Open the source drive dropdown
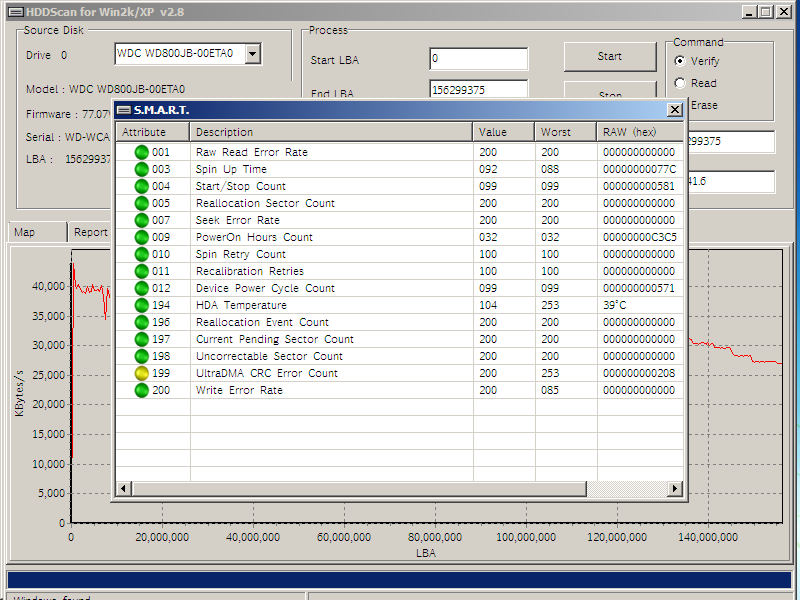 [x=252, y=54]
